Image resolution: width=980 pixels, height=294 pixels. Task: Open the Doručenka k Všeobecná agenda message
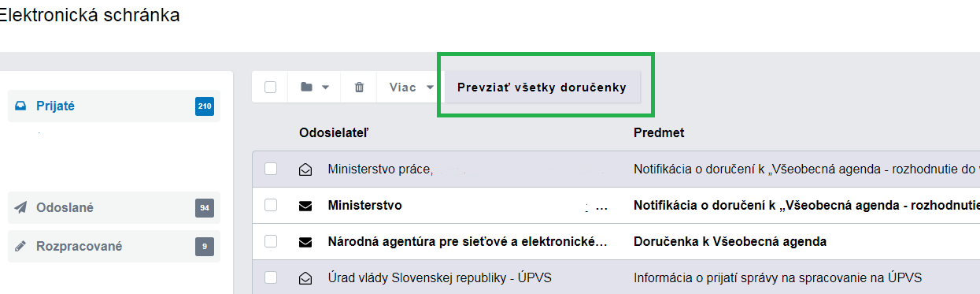730,241
